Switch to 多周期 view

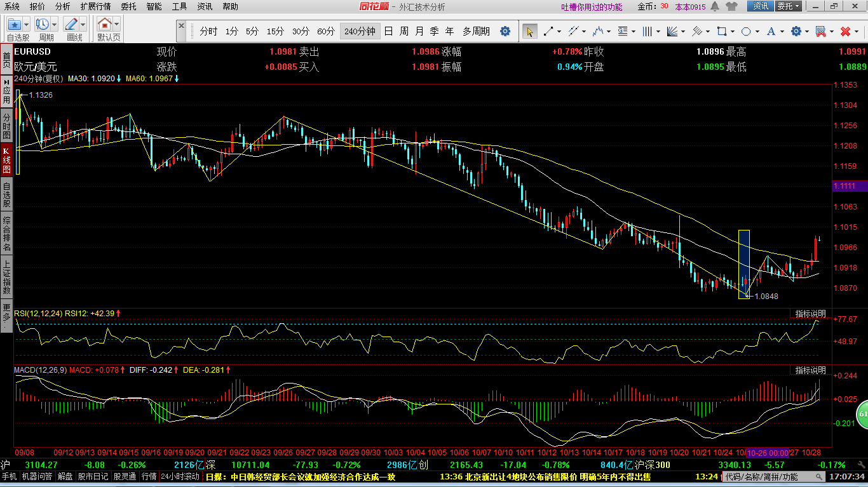(x=476, y=31)
